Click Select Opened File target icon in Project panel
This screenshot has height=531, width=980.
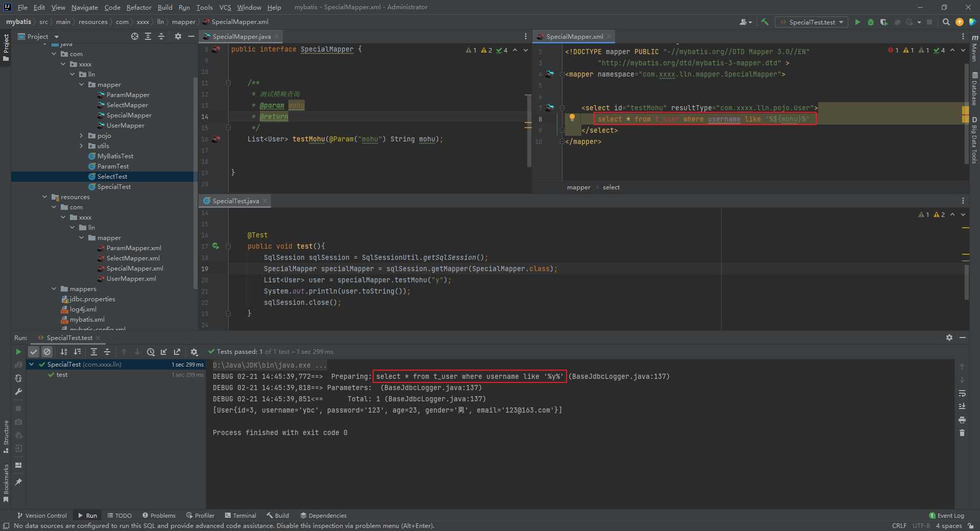(x=134, y=36)
